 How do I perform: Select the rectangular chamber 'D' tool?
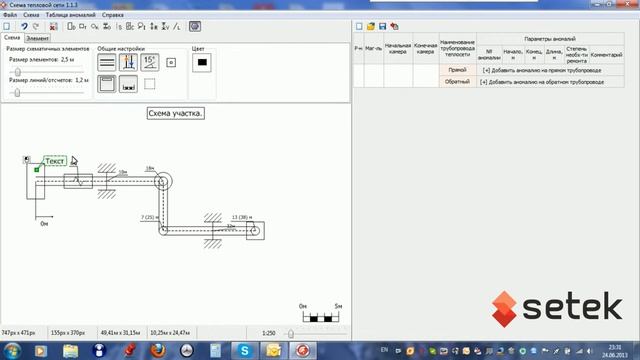click(x=71, y=27)
